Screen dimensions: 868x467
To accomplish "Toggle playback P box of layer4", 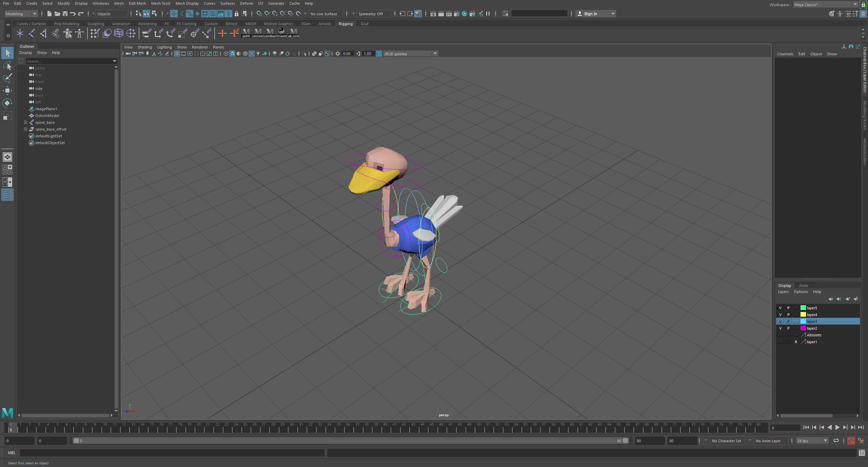I will pyautogui.click(x=788, y=315).
